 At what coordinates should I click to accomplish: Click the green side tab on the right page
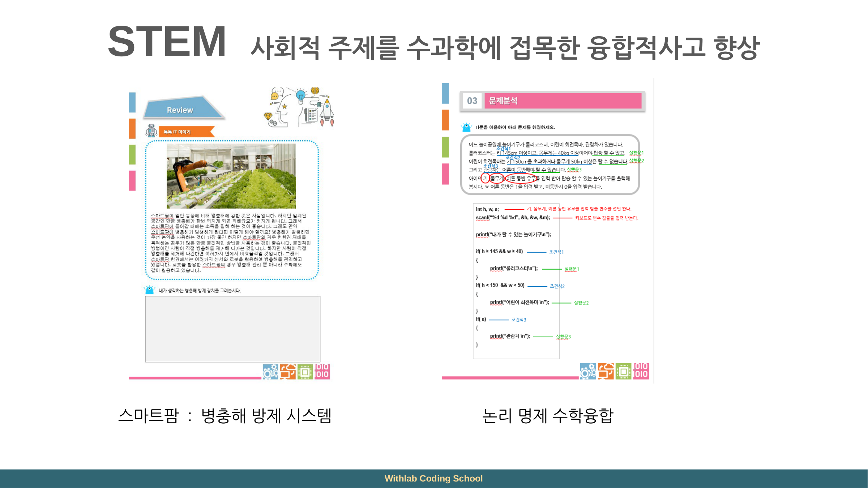[445, 147]
